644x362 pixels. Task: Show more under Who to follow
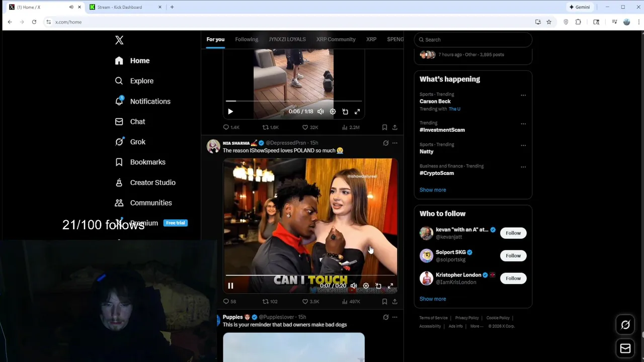433,299
